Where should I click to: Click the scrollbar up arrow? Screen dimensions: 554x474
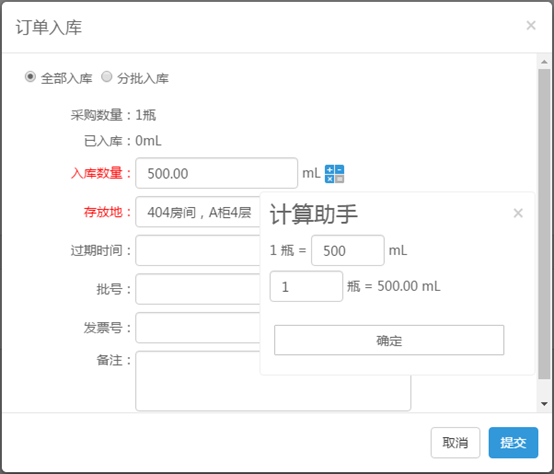point(544,62)
